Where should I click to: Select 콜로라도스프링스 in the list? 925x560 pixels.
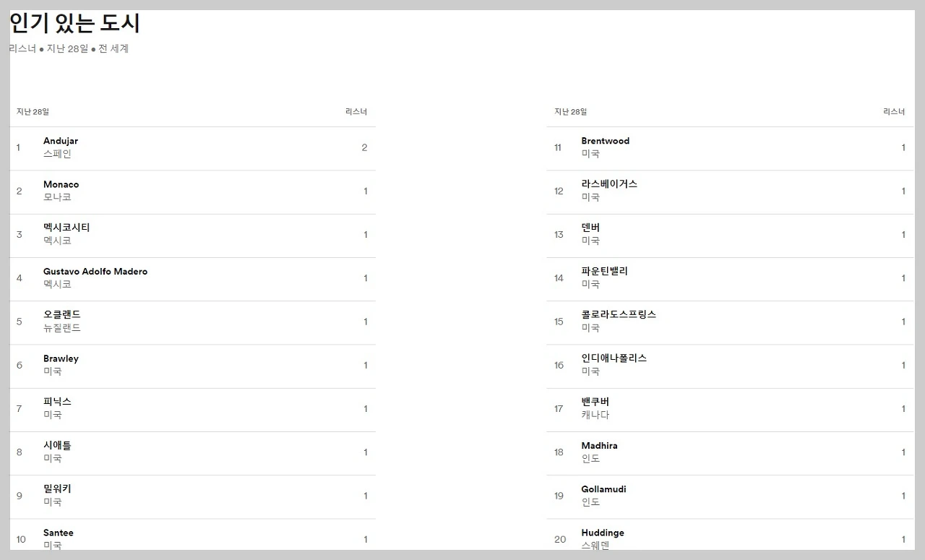click(619, 314)
